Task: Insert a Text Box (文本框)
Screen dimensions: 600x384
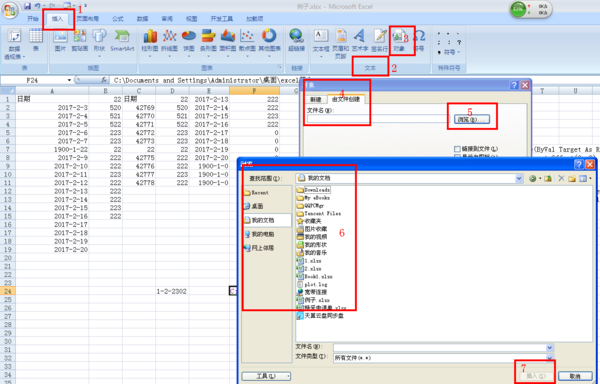Action: point(321,43)
